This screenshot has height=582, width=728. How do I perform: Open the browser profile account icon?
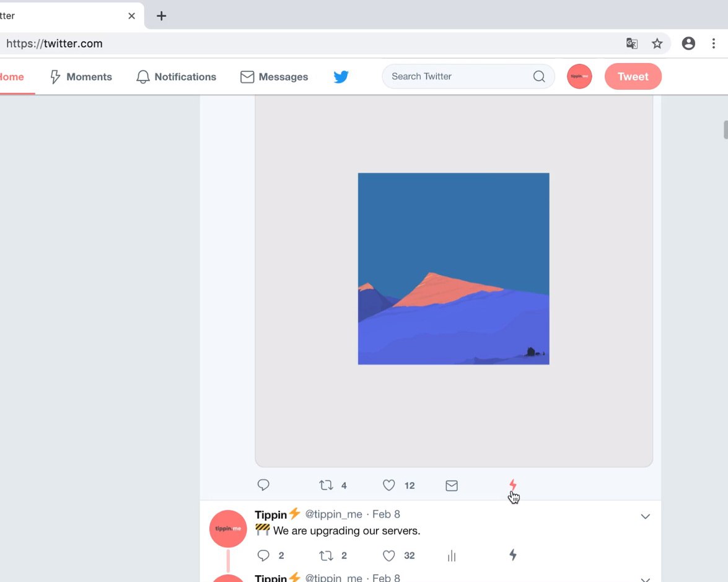tap(688, 43)
